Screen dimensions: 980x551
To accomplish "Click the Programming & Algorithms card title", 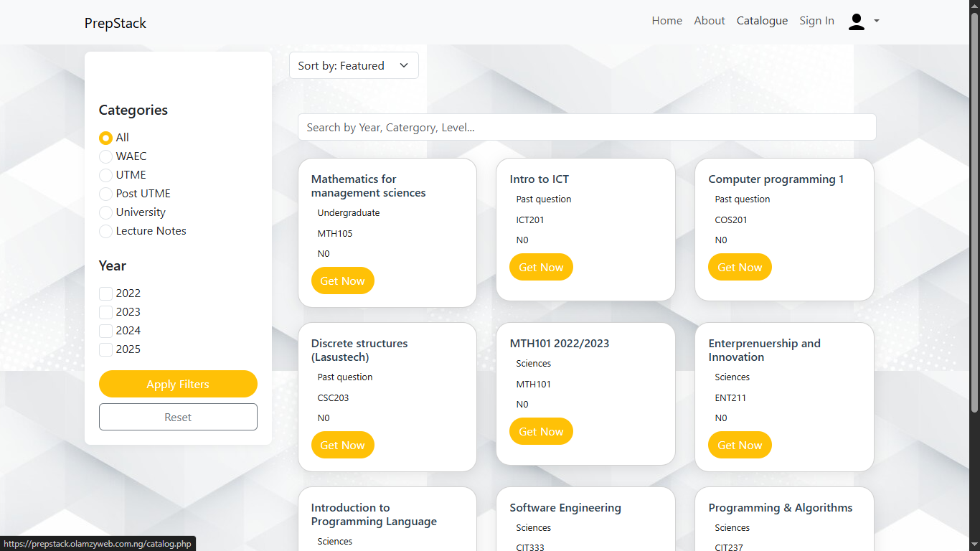I will coord(781,508).
